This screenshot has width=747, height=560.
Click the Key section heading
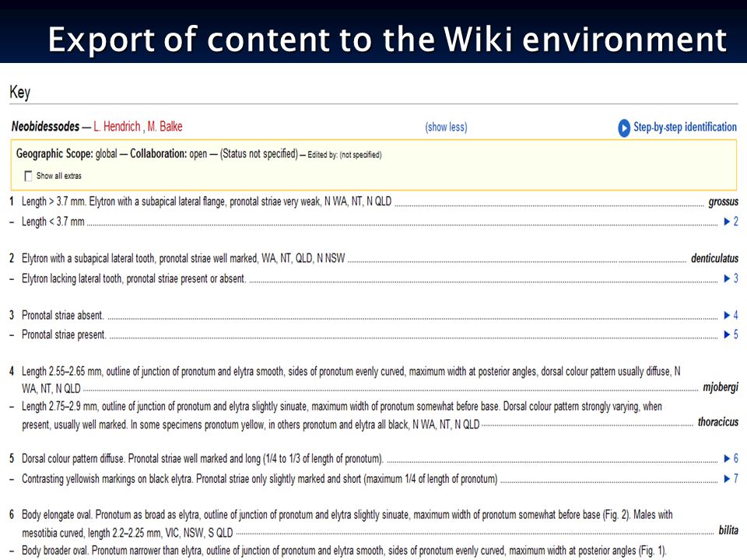(20, 92)
